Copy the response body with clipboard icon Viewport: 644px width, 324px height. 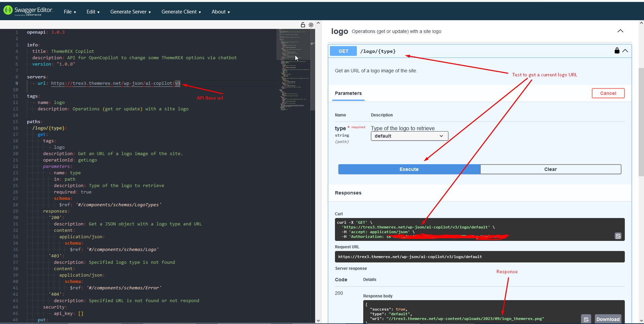586,319
